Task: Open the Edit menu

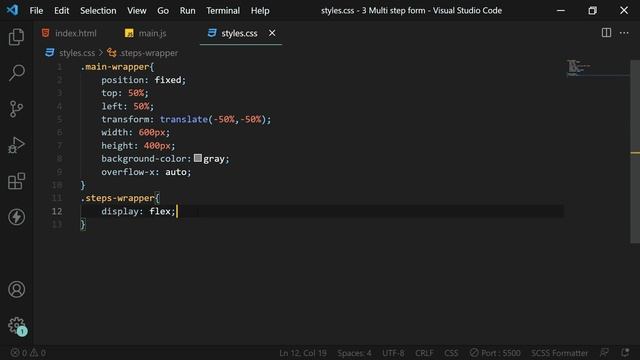Action: [x=61, y=11]
